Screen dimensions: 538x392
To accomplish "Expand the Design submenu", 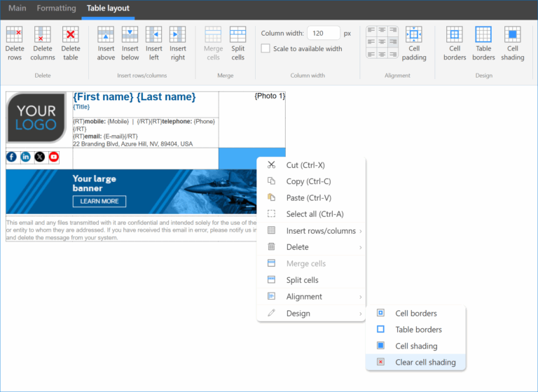I will [x=311, y=314].
